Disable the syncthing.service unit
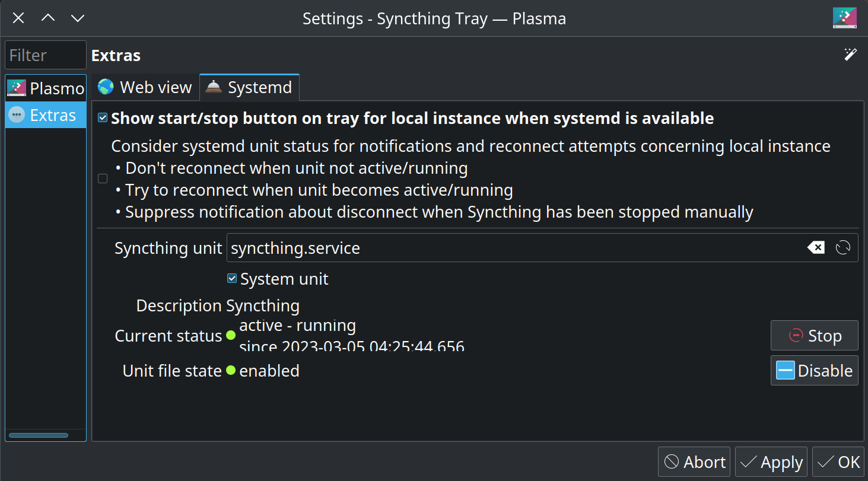Image resolution: width=868 pixels, height=481 pixels. tap(814, 370)
